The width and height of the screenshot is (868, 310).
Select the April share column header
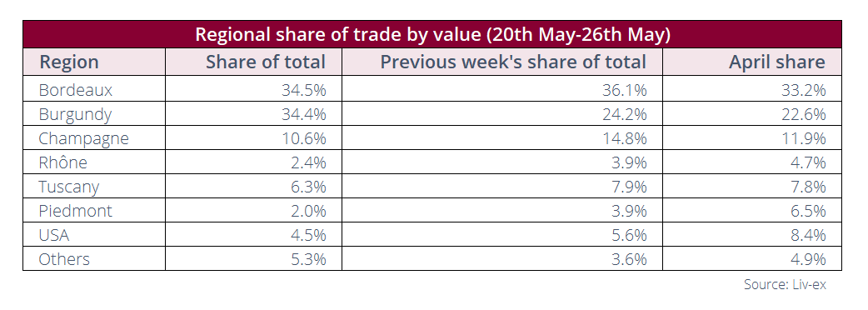[777, 62]
